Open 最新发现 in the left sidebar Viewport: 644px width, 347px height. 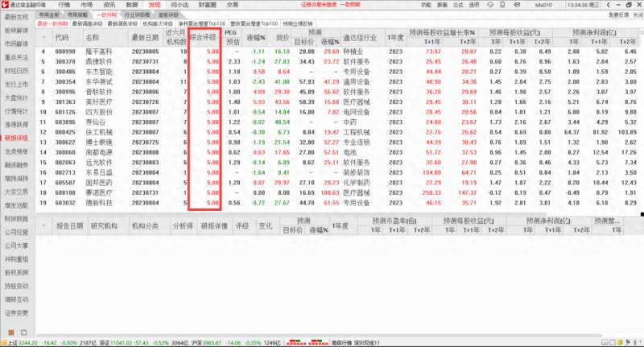[x=16, y=17]
